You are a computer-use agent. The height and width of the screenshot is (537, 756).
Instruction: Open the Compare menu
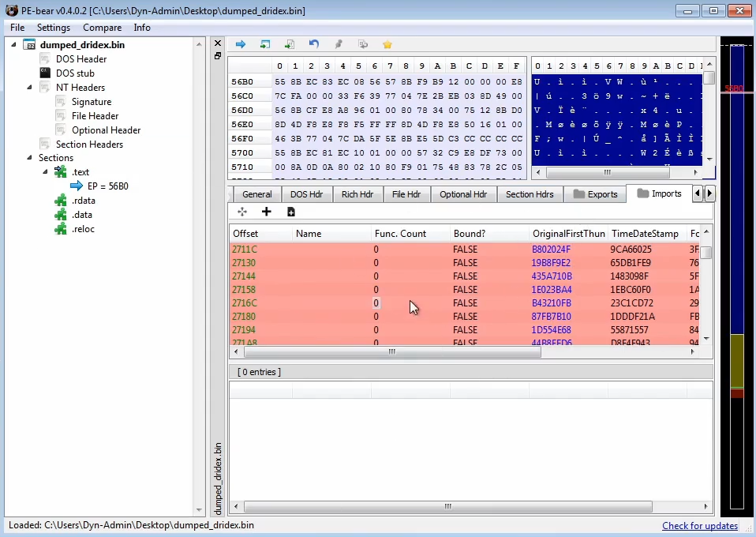102,28
